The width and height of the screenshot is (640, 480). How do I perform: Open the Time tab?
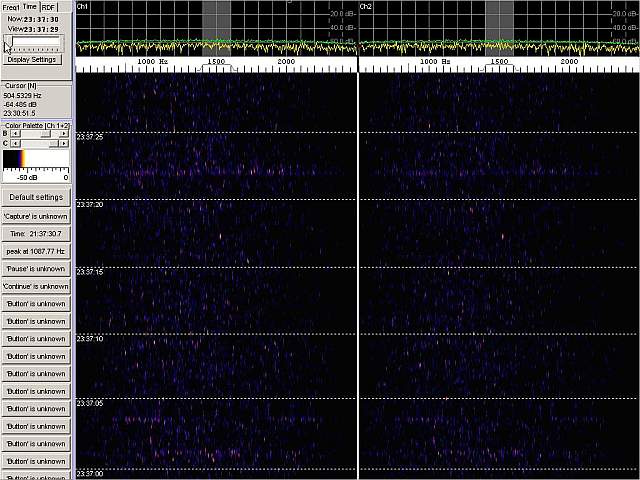(x=30, y=7)
